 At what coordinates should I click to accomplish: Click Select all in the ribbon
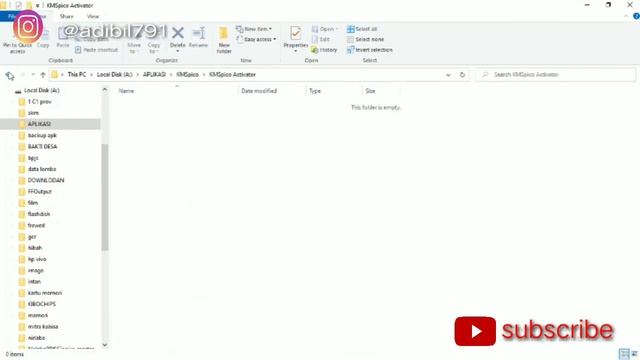click(362, 29)
